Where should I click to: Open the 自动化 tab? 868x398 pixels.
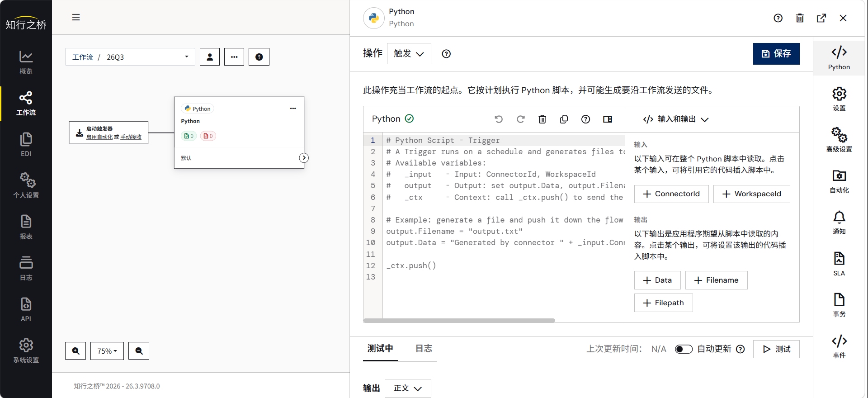[839, 181]
